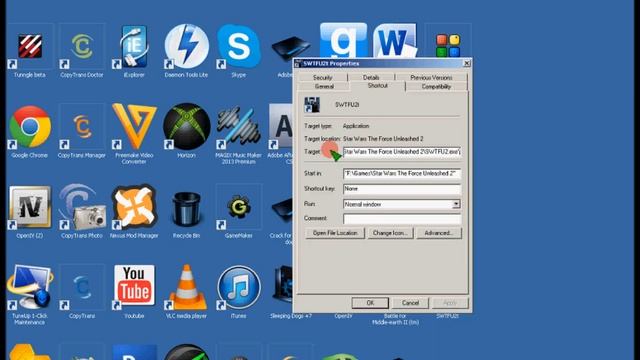Screen dimensions: 640x360
Task: Click the Change Icon button
Action: click(390, 233)
